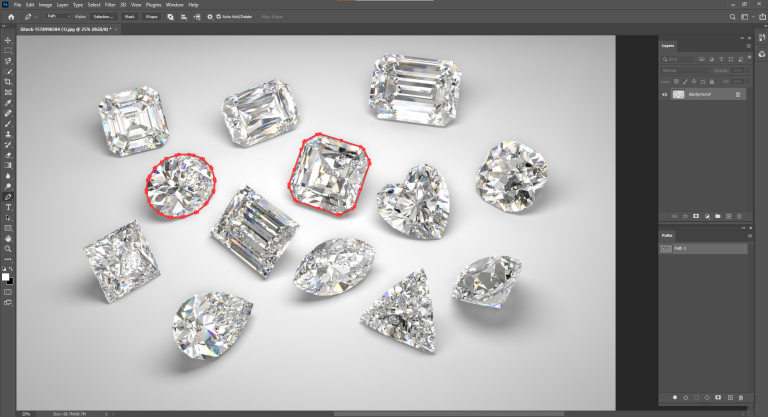Image resolution: width=768 pixels, height=417 pixels.
Task: Toggle the Auto Add/Delete checkbox
Action: tap(220, 17)
